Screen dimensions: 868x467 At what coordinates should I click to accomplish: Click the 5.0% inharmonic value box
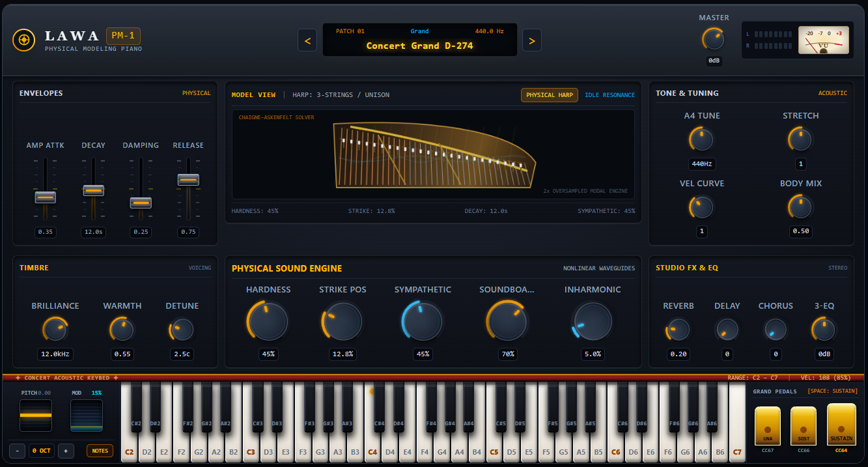click(593, 354)
